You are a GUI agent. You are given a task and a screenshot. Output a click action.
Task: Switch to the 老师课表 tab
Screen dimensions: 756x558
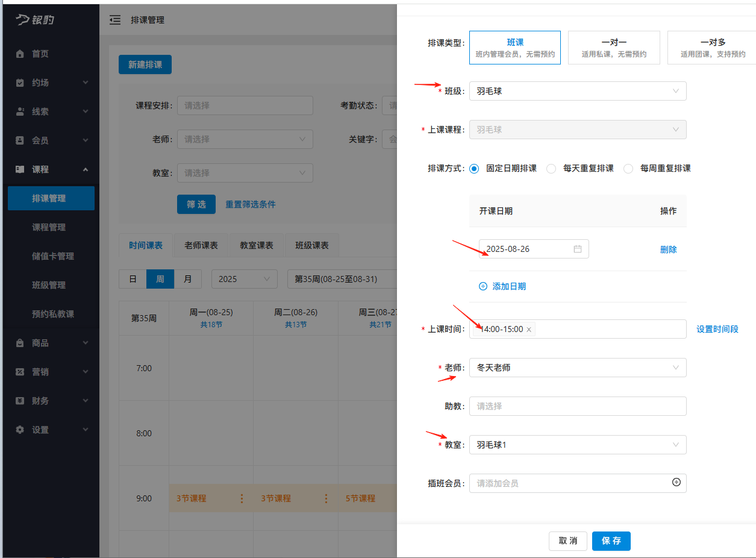pyautogui.click(x=200, y=245)
